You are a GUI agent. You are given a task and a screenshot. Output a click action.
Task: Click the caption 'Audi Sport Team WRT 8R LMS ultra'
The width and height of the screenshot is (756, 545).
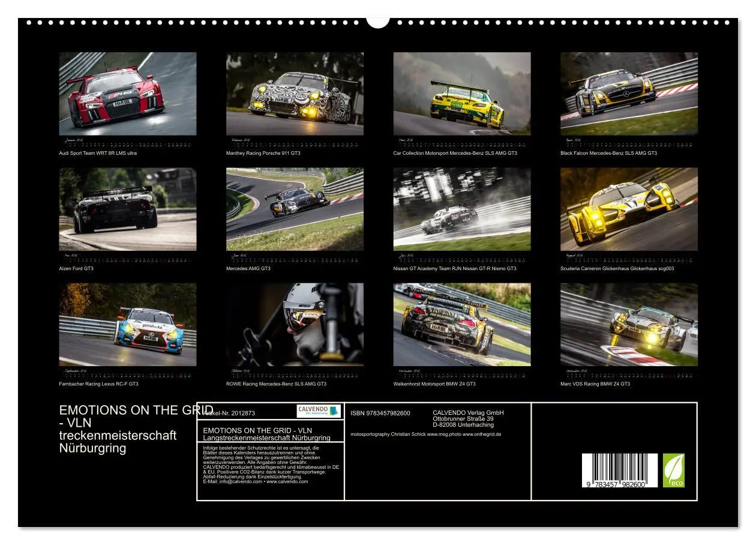coord(98,153)
